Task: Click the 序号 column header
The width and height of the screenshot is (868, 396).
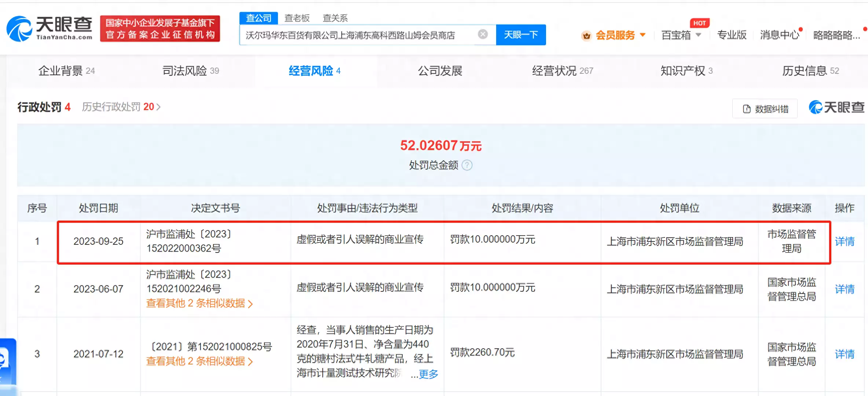Action: pos(37,208)
